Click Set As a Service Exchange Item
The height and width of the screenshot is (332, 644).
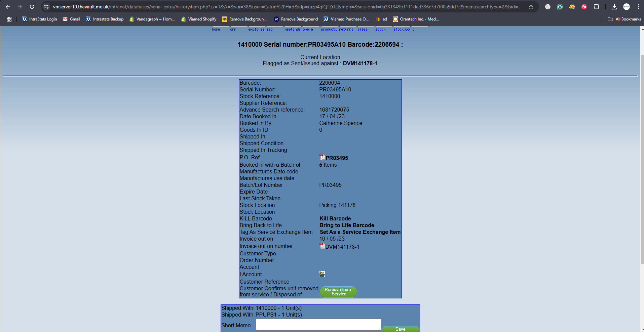360,232
